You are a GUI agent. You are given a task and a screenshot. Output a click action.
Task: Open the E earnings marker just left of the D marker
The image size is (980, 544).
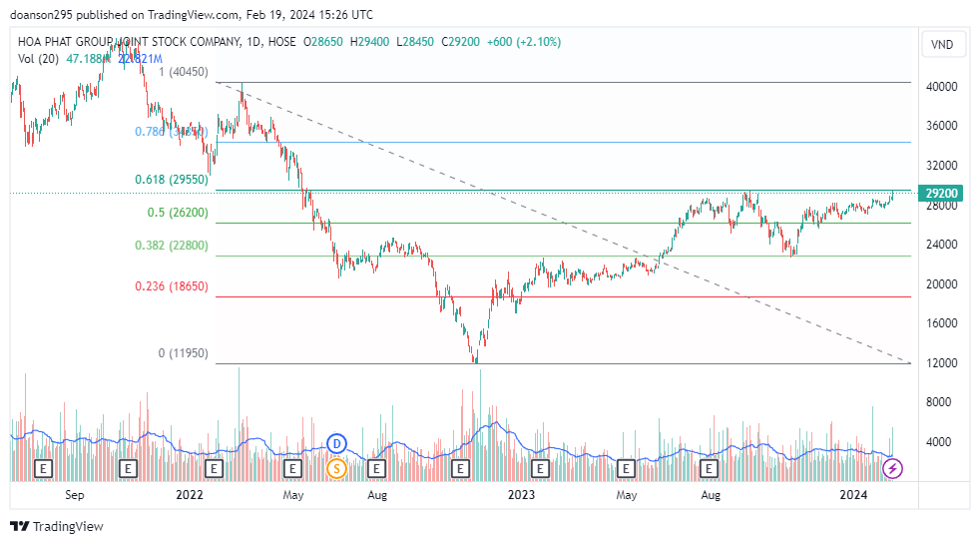(291, 468)
